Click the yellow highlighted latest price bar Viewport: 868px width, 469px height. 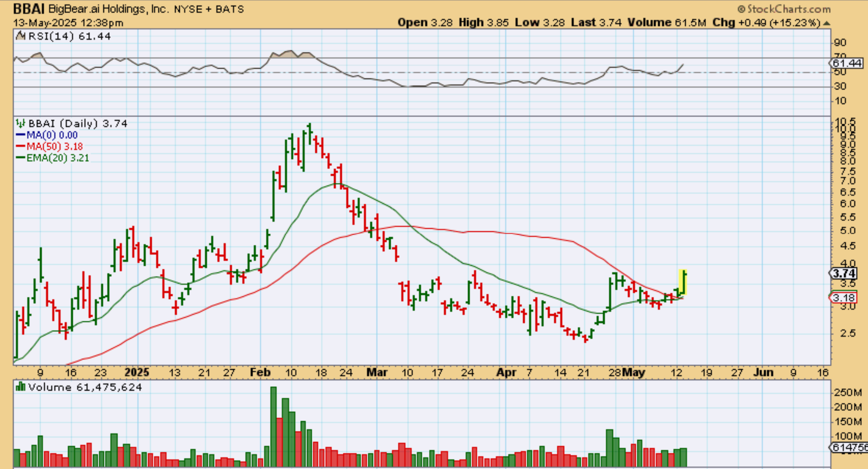coord(683,282)
